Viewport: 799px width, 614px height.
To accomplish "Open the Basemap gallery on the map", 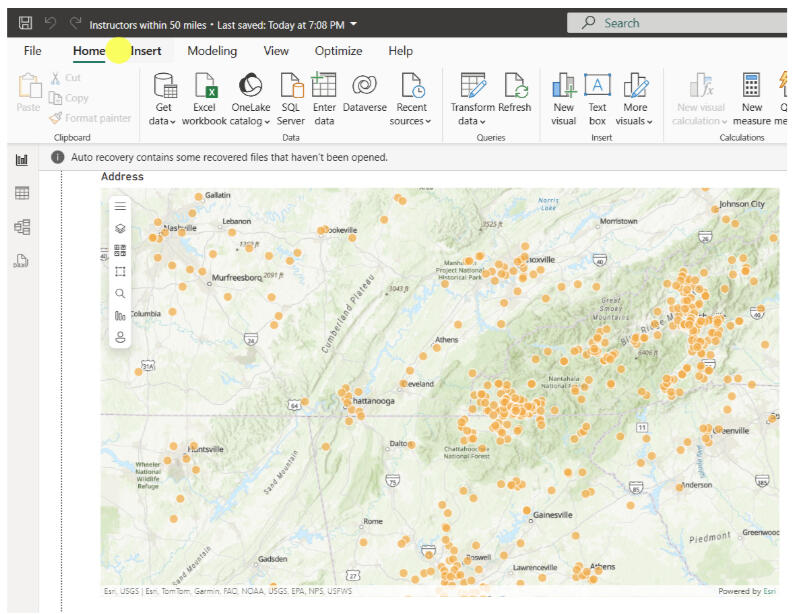I will [120, 250].
